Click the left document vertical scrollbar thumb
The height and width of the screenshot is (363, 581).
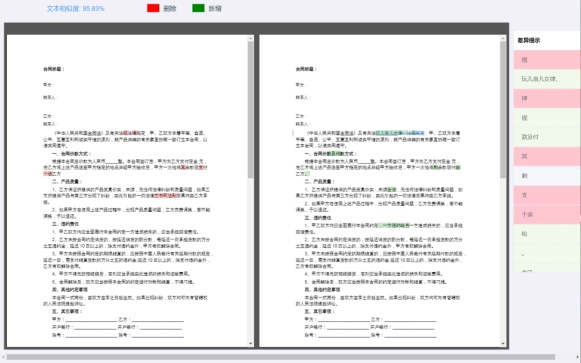(251, 110)
